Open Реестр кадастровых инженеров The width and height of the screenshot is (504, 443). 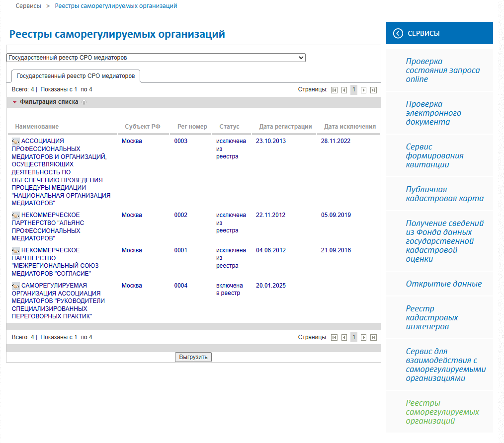[x=431, y=317]
